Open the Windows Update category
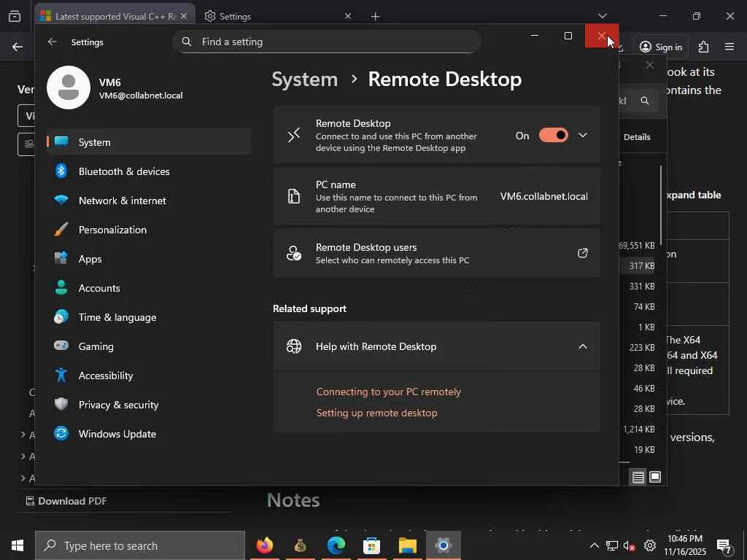The width and height of the screenshot is (747, 560). pos(117,434)
